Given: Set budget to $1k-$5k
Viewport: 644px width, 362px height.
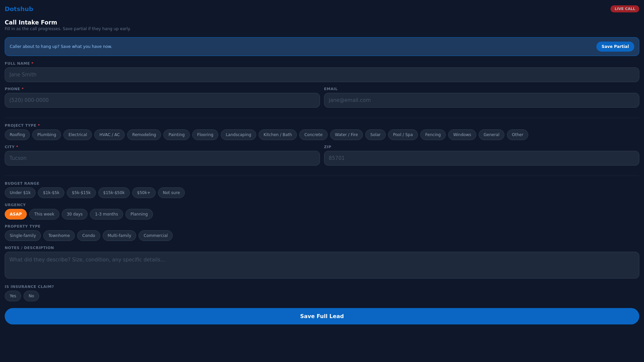Looking at the screenshot, I should click(51, 193).
